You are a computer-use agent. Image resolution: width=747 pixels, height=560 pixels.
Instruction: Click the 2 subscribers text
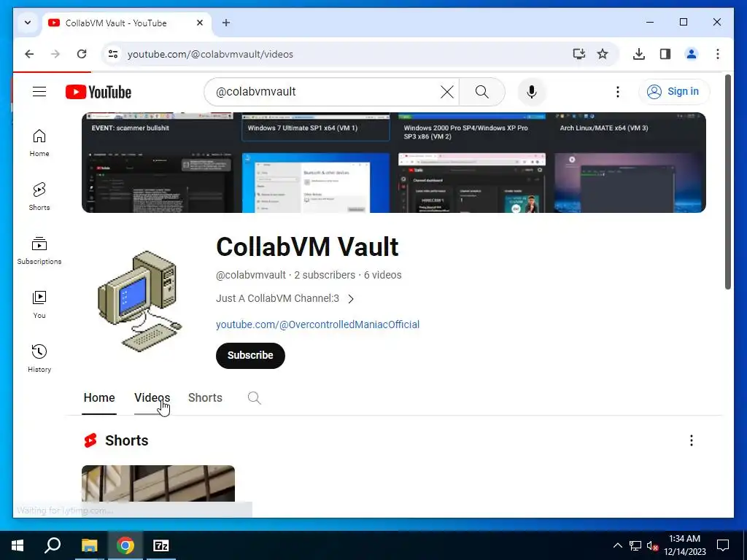pyautogui.click(x=325, y=275)
